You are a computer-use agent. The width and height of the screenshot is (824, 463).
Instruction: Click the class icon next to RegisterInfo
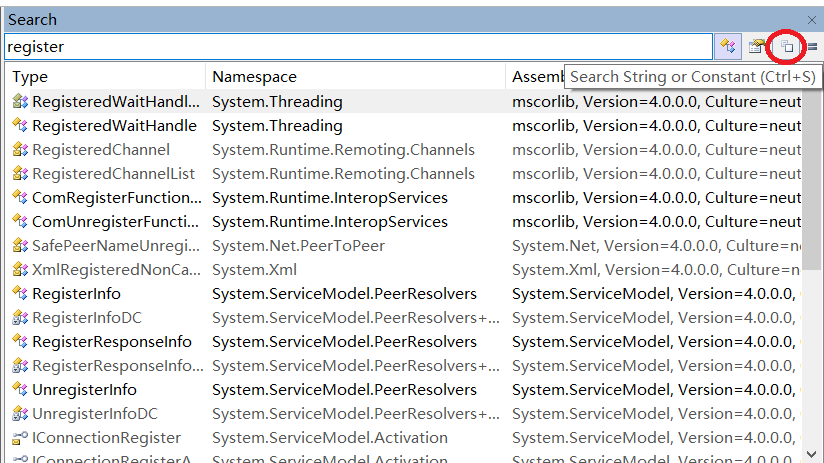[x=19, y=294]
